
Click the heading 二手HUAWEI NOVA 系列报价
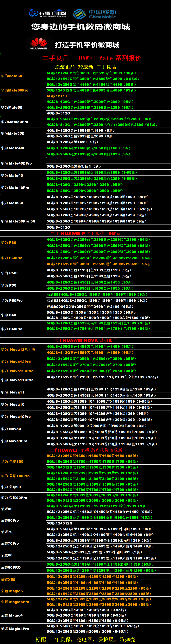pyautogui.click(x=86, y=341)
